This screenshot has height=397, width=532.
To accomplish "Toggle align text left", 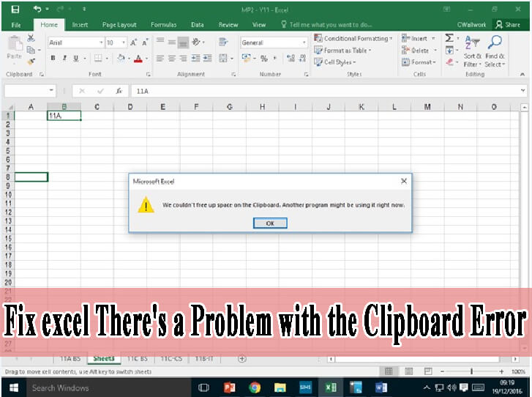I will pos(160,59).
